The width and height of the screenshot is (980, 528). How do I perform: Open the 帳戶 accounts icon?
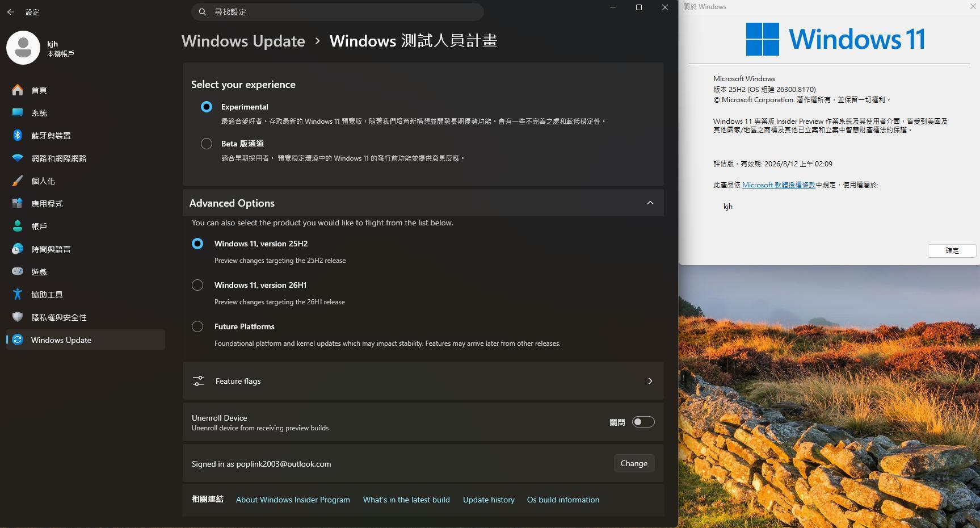(x=18, y=227)
